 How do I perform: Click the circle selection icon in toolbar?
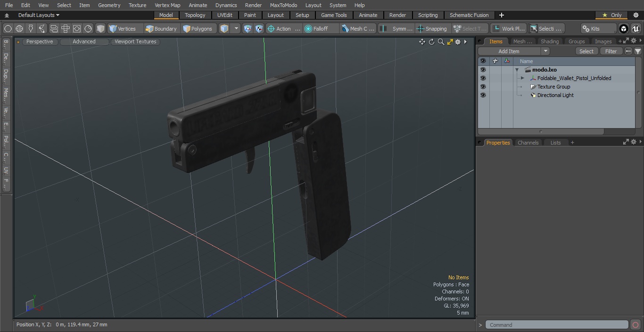[x=8, y=29]
